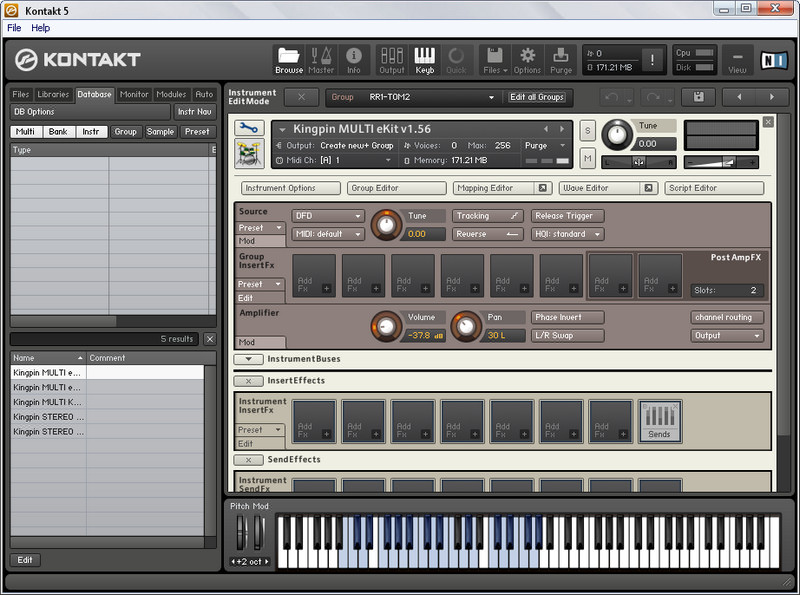800x595 pixels.
Task: Switch to the Libraries tab
Action: 53,94
